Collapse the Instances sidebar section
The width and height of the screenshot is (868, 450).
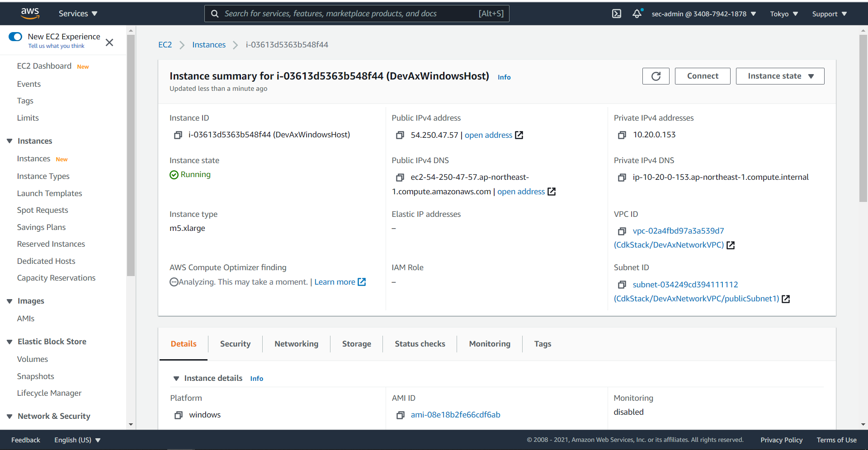click(x=9, y=141)
